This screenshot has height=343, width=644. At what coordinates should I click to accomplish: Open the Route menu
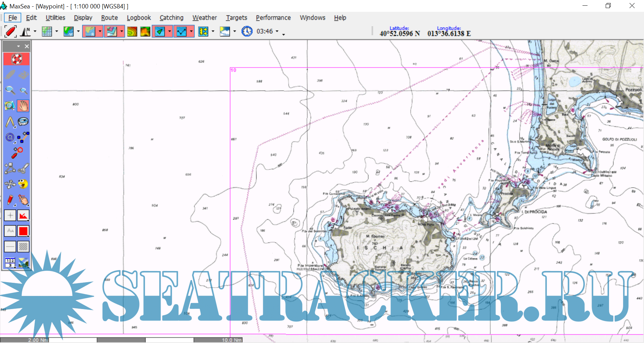click(109, 18)
